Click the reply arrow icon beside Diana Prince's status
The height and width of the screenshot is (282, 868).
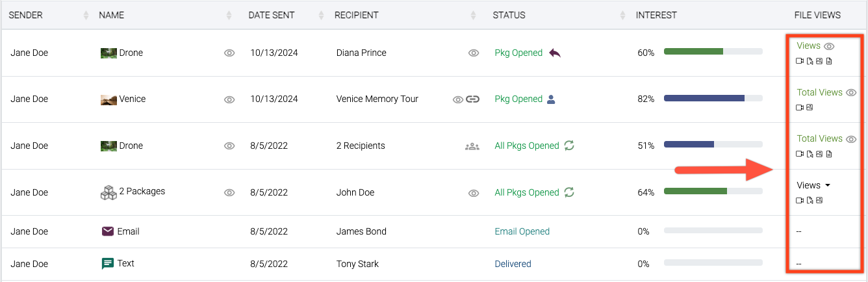click(554, 53)
